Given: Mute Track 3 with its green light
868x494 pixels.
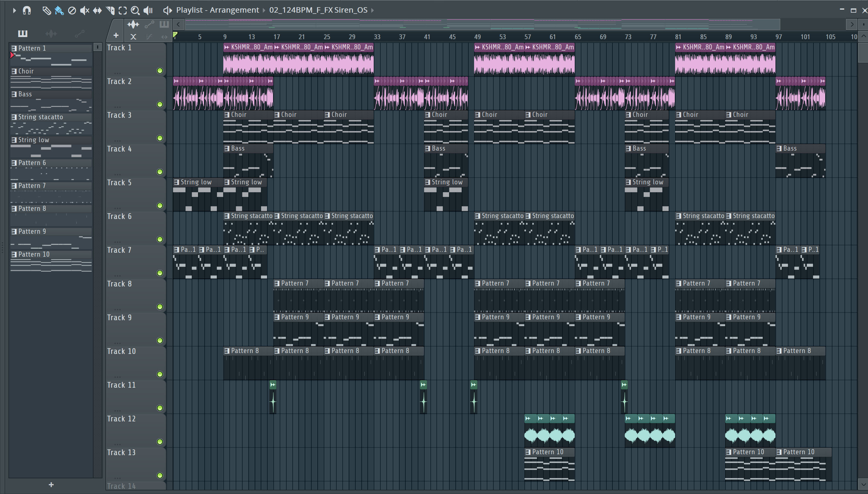Looking at the screenshot, I should pos(159,138).
